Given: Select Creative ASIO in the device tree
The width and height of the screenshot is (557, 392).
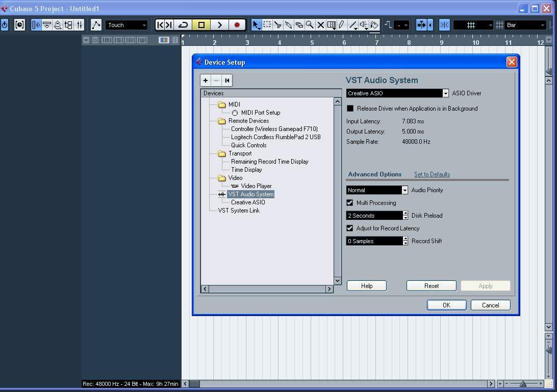Looking at the screenshot, I should [248, 202].
